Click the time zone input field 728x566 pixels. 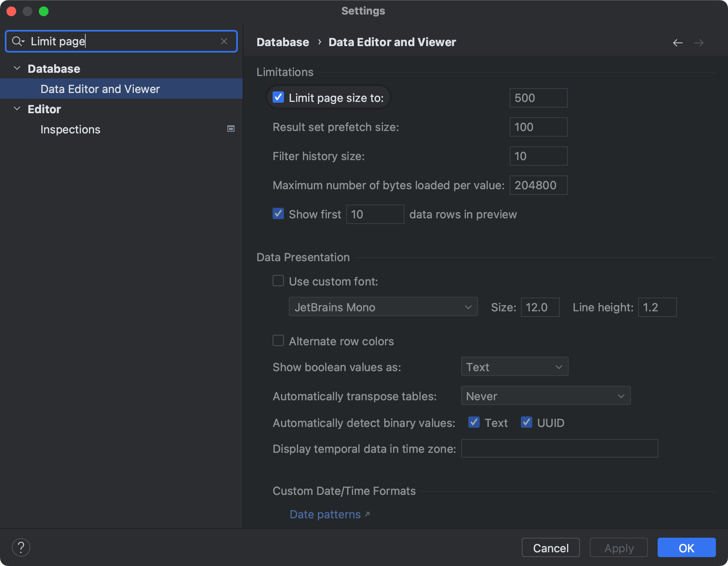point(559,448)
